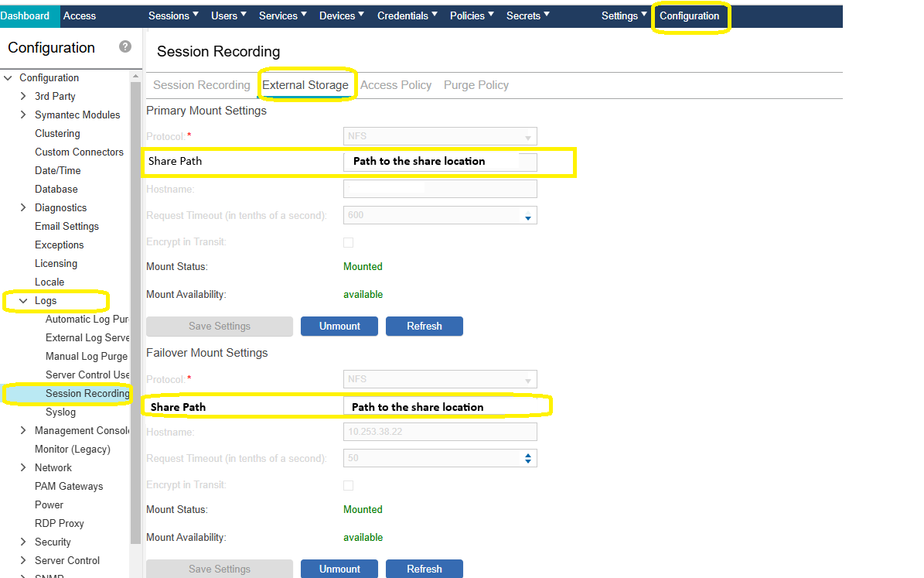This screenshot has width=924, height=578.
Task: Expand the 3rd Party tree node
Action: [x=23, y=96]
